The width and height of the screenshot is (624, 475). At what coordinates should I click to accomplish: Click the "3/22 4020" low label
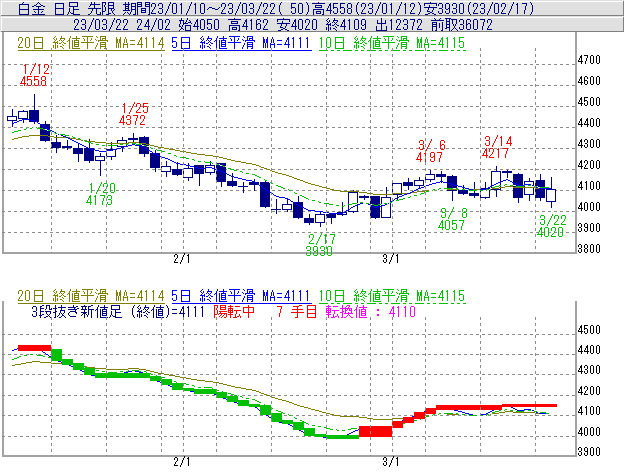click(x=551, y=226)
